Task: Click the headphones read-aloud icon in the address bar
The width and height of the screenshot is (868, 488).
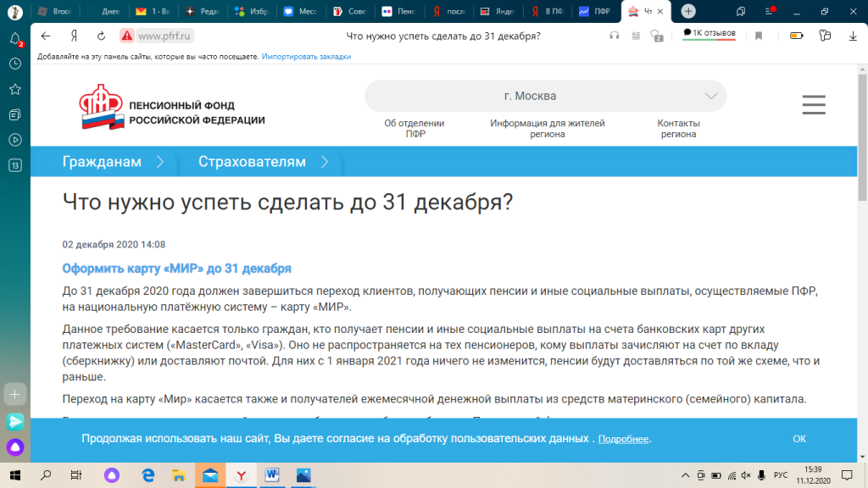Action: pyautogui.click(x=615, y=36)
